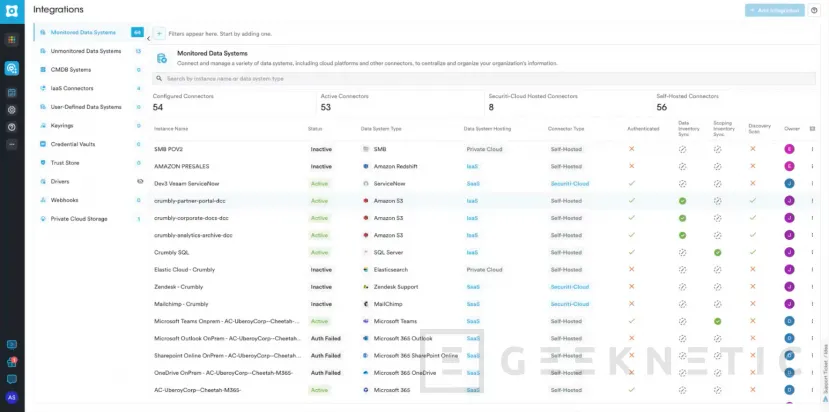The image size is (829, 412).
Task: Open Unmonitored Data Systems section
Action: [86, 51]
